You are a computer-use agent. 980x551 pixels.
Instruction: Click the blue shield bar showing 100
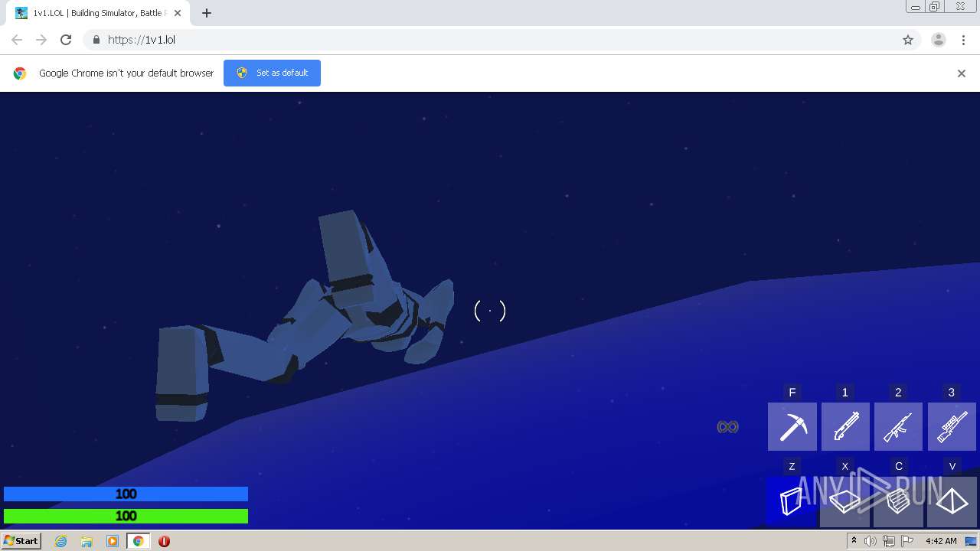tap(126, 494)
